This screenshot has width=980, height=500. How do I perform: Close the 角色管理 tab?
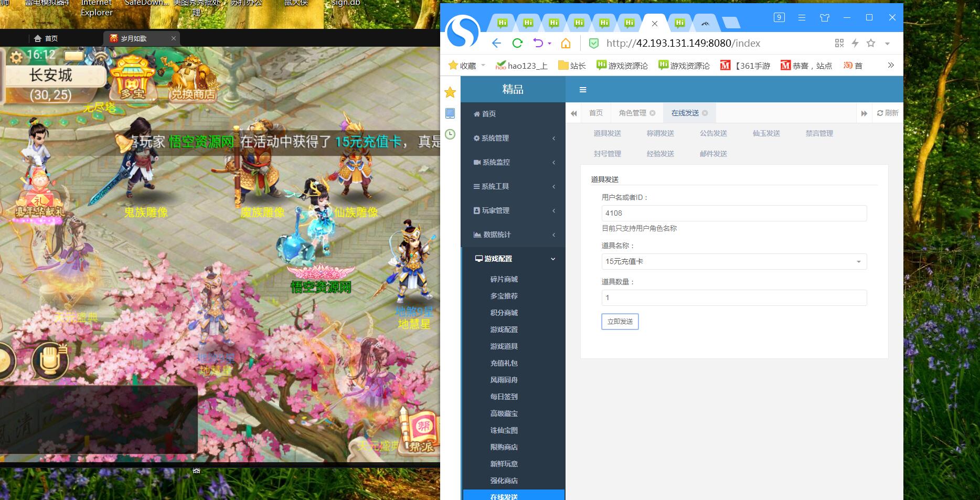(652, 113)
